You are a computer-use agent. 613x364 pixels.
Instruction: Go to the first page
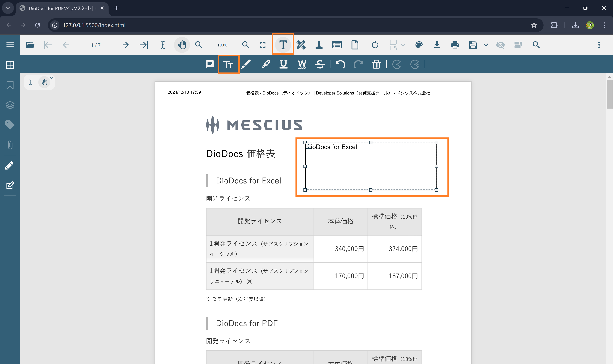click(x=48, y=45)
